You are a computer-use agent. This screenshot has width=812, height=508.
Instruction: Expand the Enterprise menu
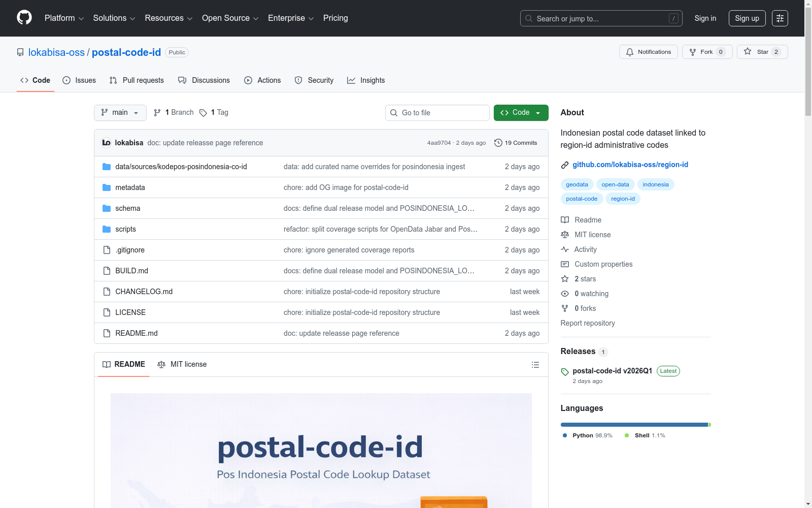[291, 18]
